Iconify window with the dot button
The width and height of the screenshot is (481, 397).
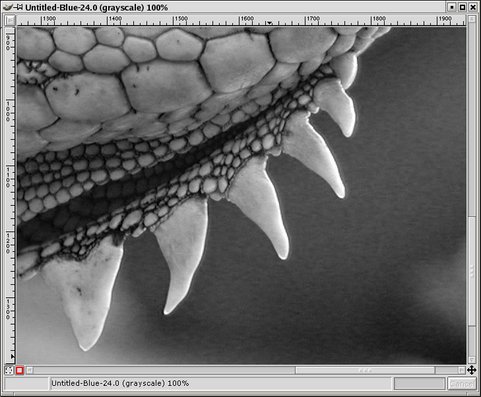pos(452,7)
